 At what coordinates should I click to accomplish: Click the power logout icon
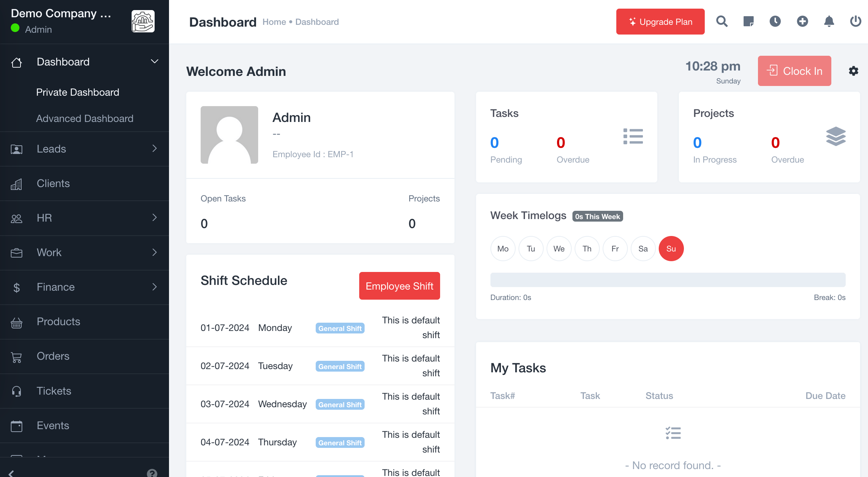click(x=855, y=22)
